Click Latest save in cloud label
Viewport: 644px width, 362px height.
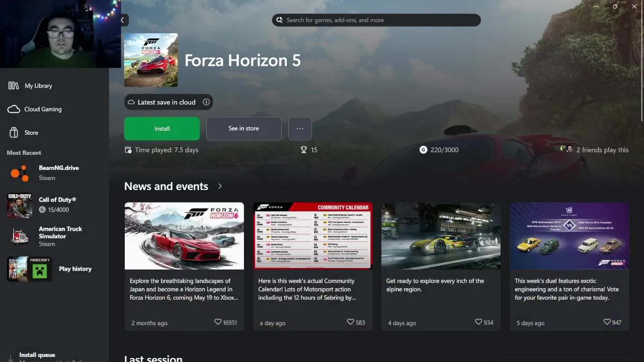click(166, 102)
